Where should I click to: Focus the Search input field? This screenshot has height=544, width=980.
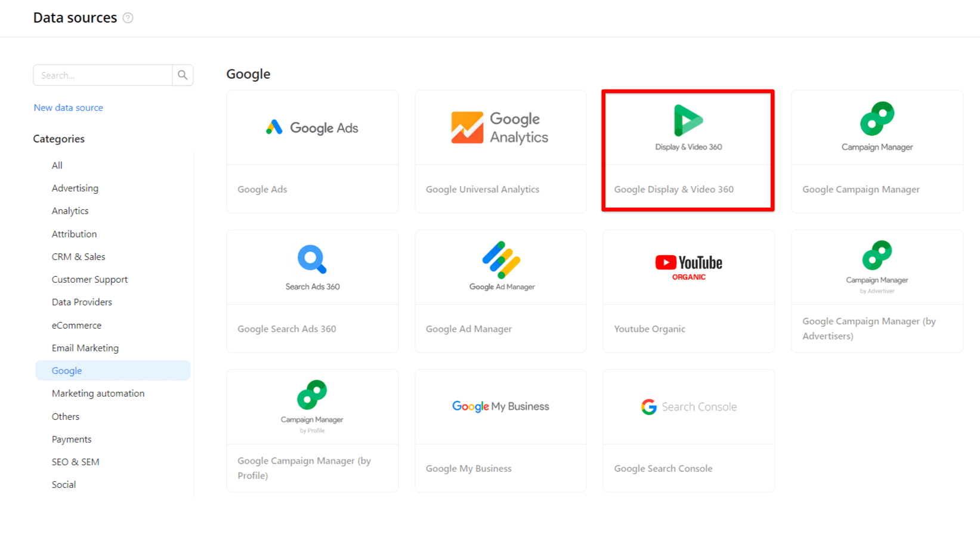tap(103, 75)
